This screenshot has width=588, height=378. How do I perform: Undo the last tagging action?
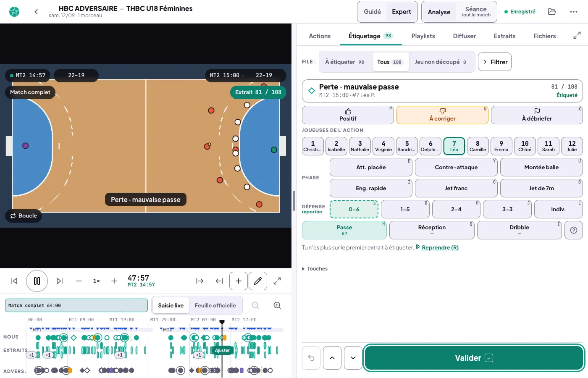click(x=311, y=358)
